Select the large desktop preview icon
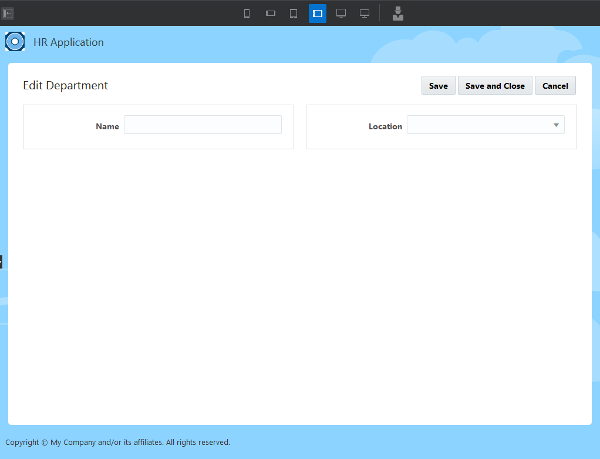This screenshot has height=459, width=600. (364, 14)
